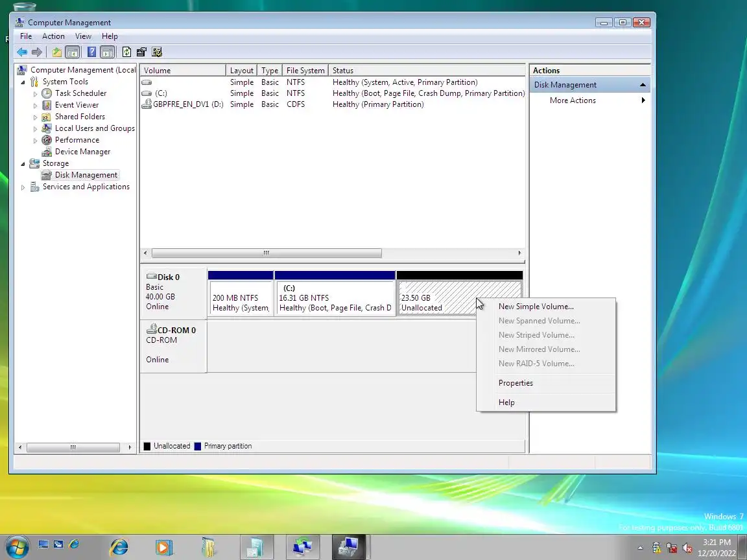The image size is (747, 560).
Task: Launch Internet Explorer from the taskbar
Action: click(119, 547)
